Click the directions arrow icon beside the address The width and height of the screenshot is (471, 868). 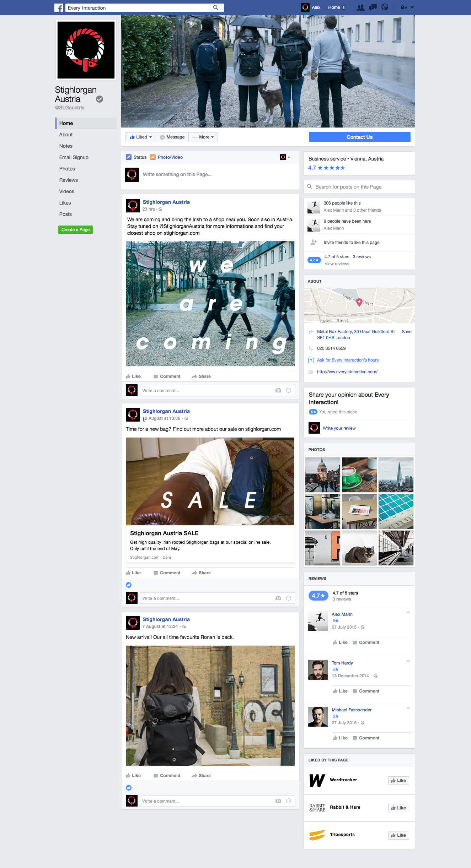[x=311, y=332]
